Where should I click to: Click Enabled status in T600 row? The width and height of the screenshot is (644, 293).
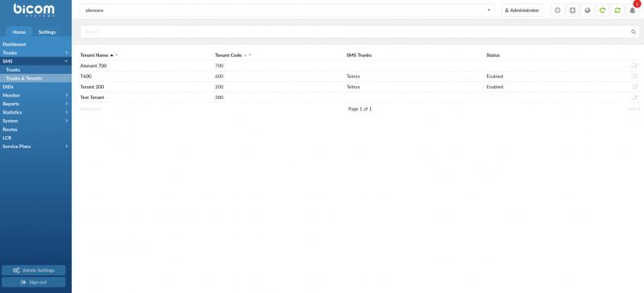point(494,76)
